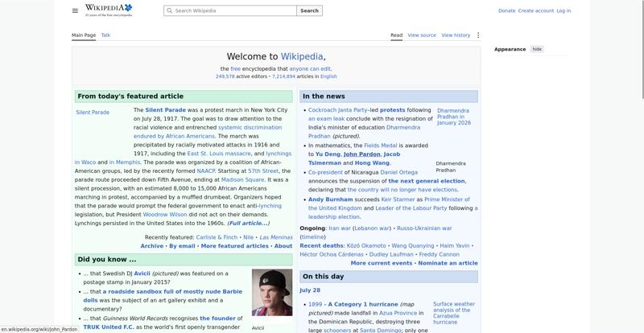The width and height of the screenshot is (644, 333).
Task: Click Nominate an article
Action: click(448, 263)
